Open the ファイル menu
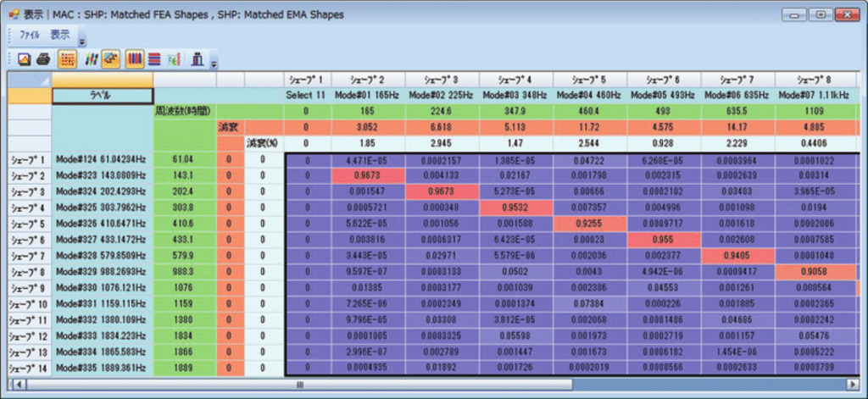The image size is (868, 399). click(x=30, y=36)
